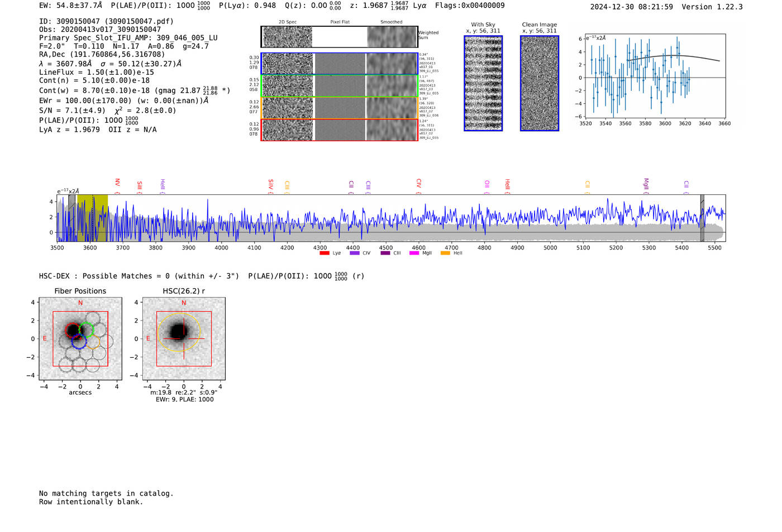The width and height of the screenshot is (782, 532).
Task: Click the "No matching targets in catalog." message
Action: [106, 493]
